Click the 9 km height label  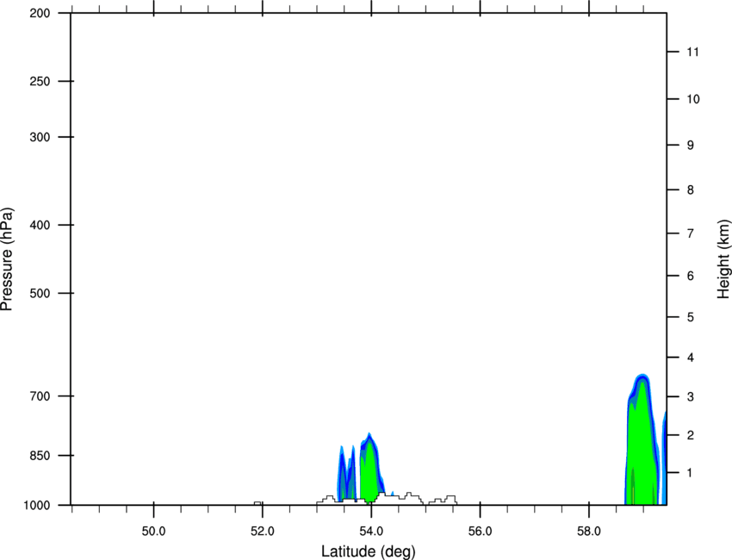[x=691, y=146]
